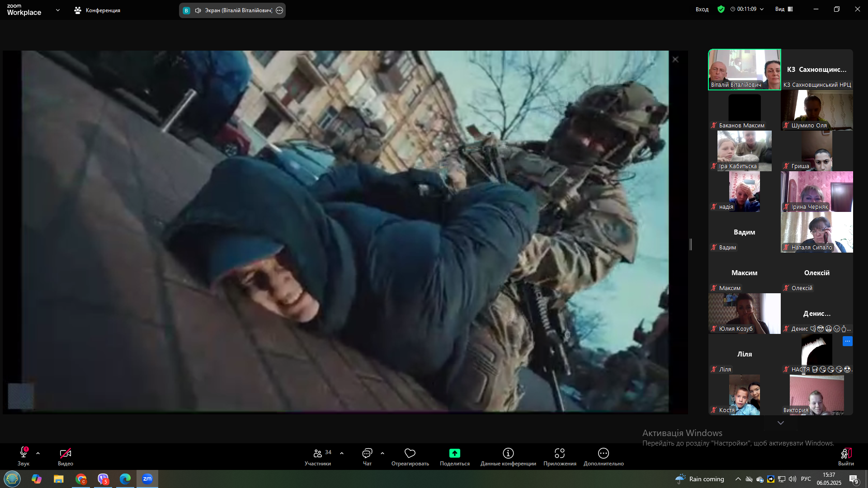
Task: Open the Чат chat panel
Action: pyautogui.click(x=367, y=456)
